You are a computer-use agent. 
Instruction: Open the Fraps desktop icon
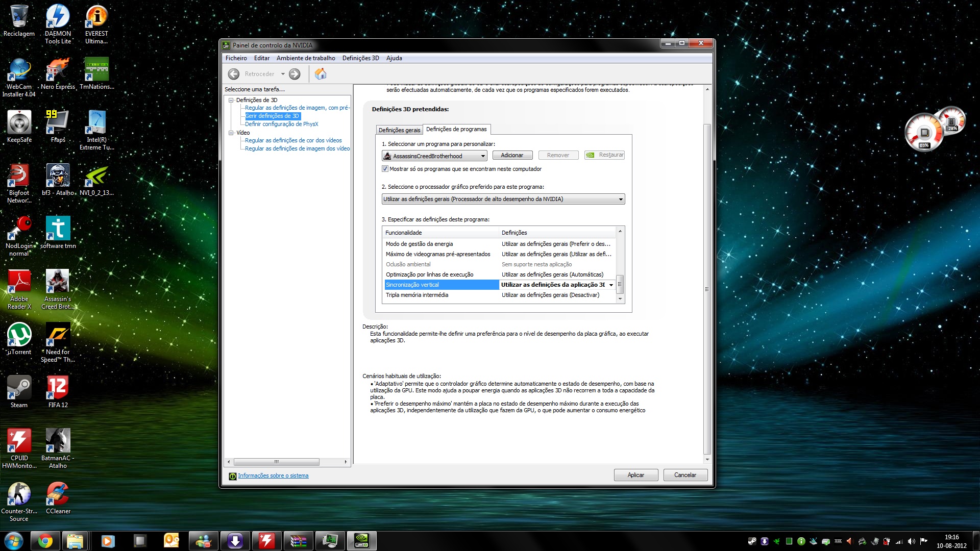tap(58, 127)
